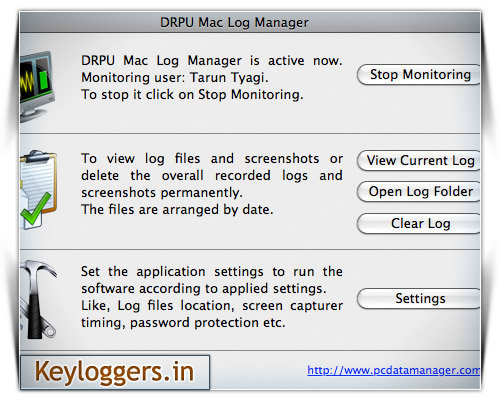Screen dimensions: 500x400
Task: Click the green checkmark on clipboard icon
Action: tap(35, 209)
